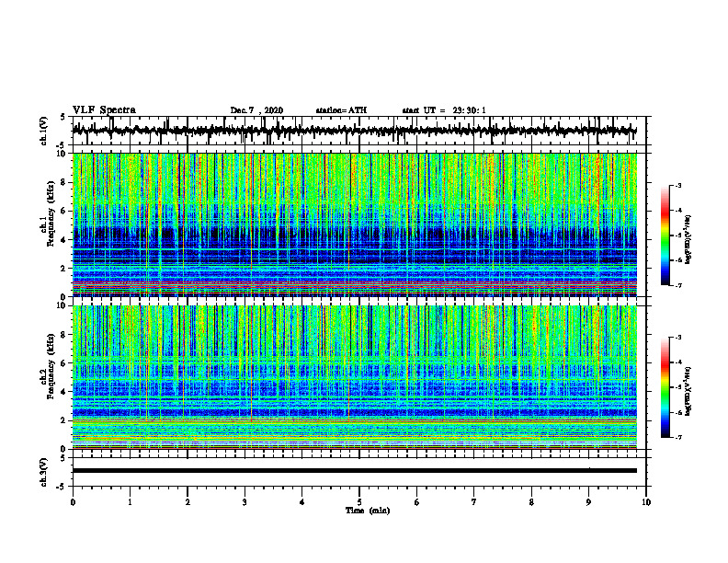The height and width of the screenshot is (563, 728).
Task: Click ch.2 frequency axis tick "8"
Action: [x=64, y=335]
